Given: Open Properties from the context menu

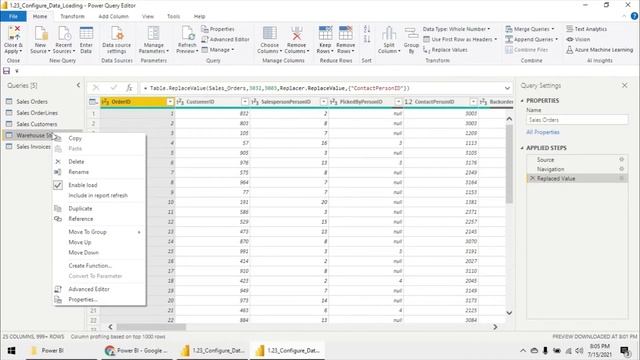Looking at the screenshot, I should (x=83, y=300).
